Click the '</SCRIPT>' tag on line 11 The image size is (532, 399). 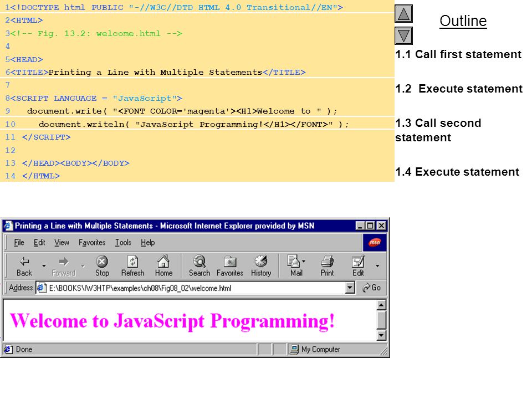tap(46, 137)
